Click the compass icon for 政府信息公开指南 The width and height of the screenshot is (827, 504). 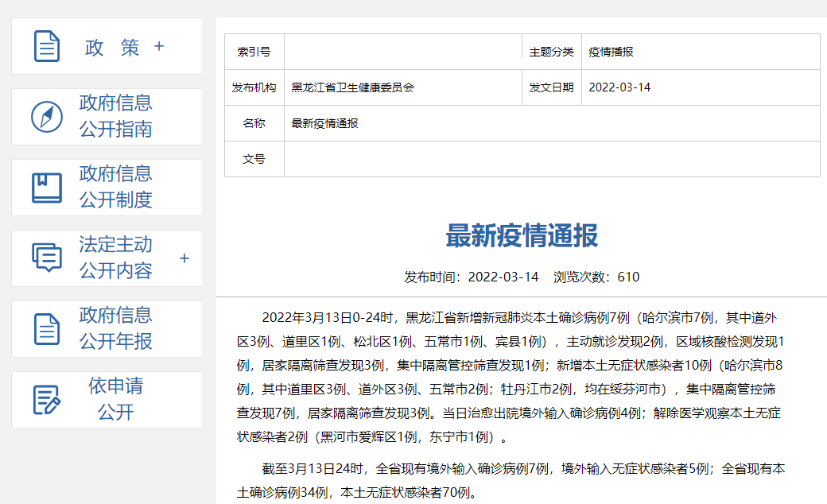click(47, 117)
